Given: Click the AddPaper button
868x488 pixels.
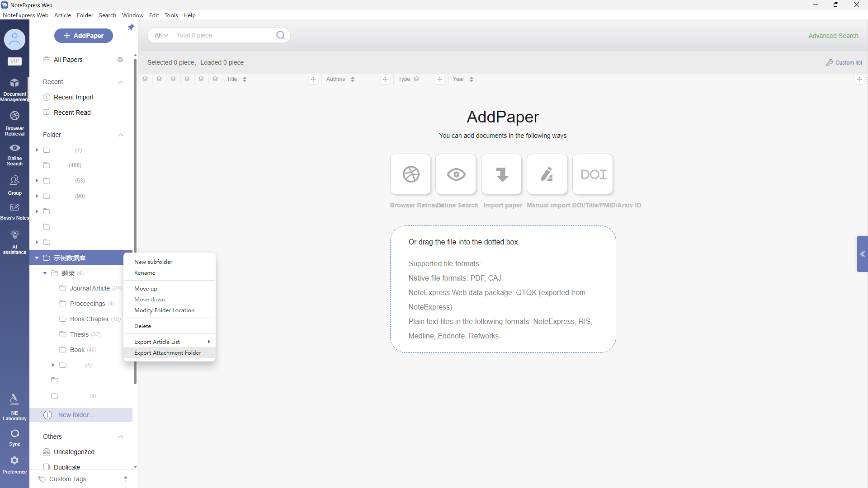Looking at the screenshot, I should [x=84, y=36].
